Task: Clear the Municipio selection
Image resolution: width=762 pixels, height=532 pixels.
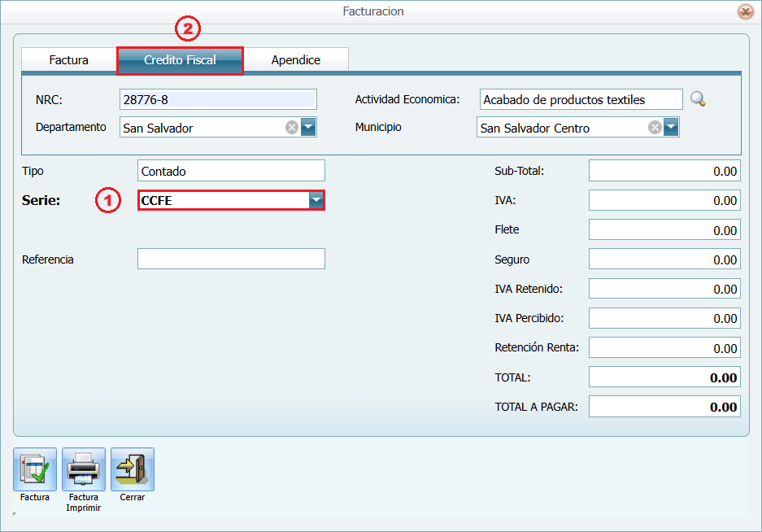Action: pyautogui.click(x=654, y=128)
